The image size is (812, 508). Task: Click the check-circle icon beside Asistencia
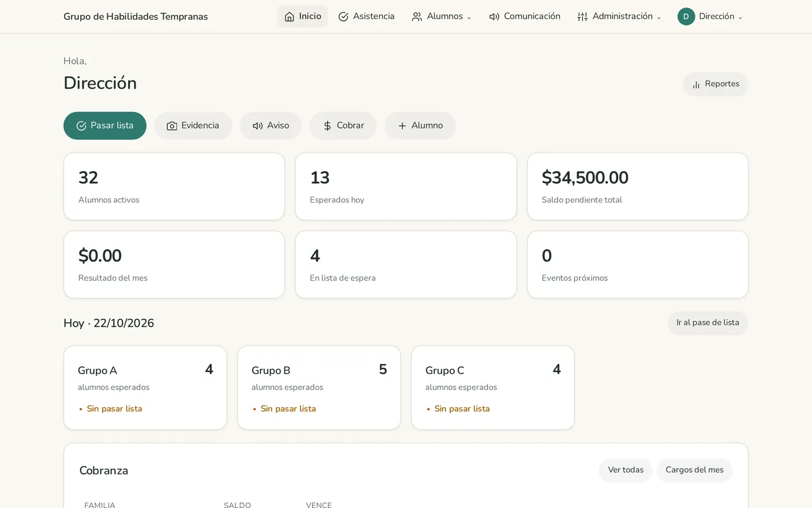pyautogui.click(x=343, y=17)
